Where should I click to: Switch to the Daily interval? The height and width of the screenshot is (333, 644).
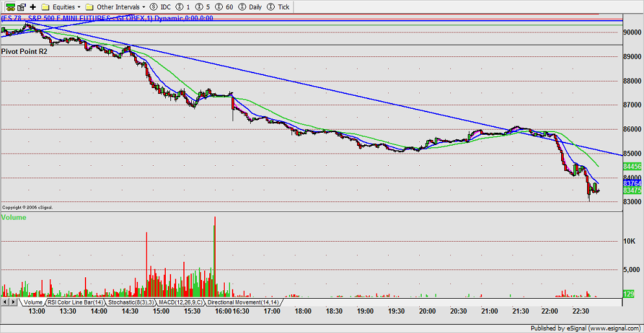pyautogui.click(x=251, y=7)
